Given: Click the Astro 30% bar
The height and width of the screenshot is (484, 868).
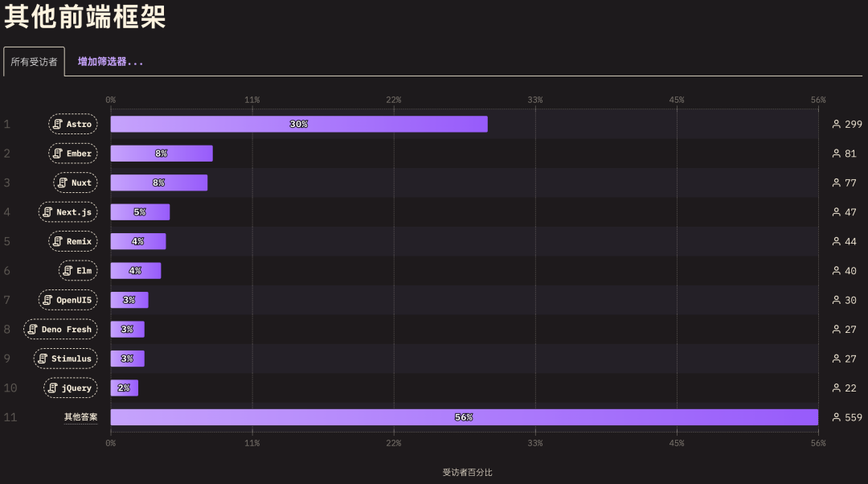Looking at the screenshot, I should tap(299, 124).
